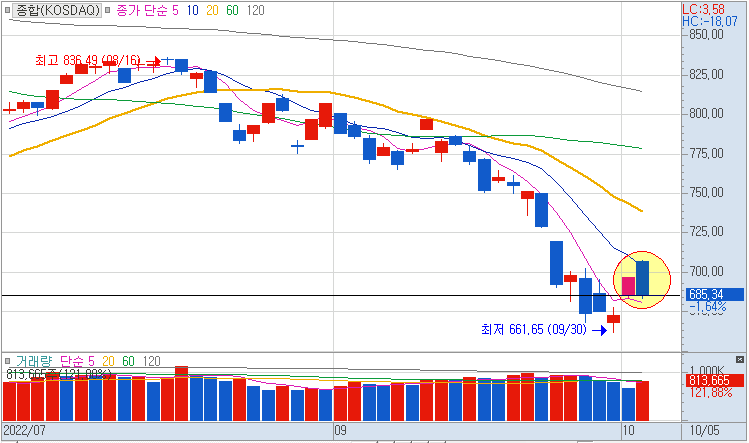This screenshot has height=443, width=749.
Task: Select the pink 5-day average in price legend
Action: (175, 10)
